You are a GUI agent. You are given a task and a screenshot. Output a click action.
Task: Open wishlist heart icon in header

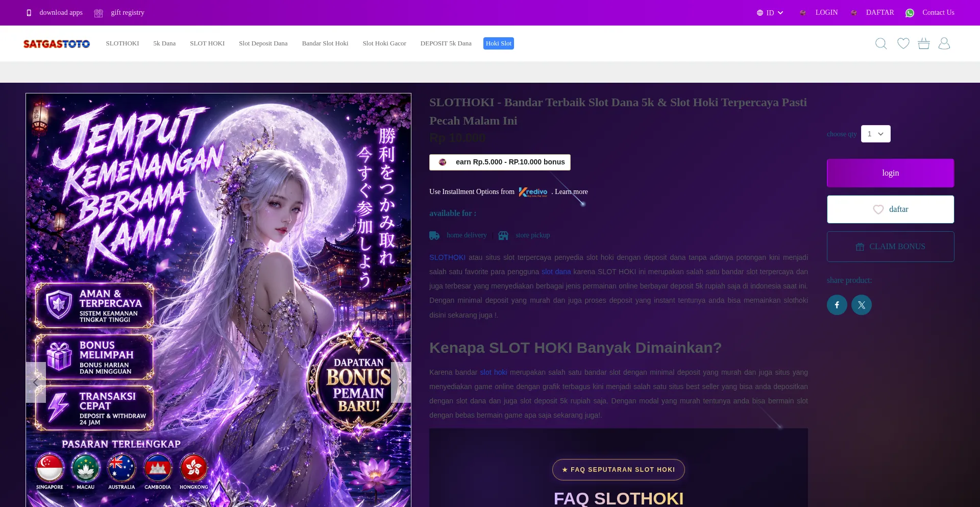point(903,43)
